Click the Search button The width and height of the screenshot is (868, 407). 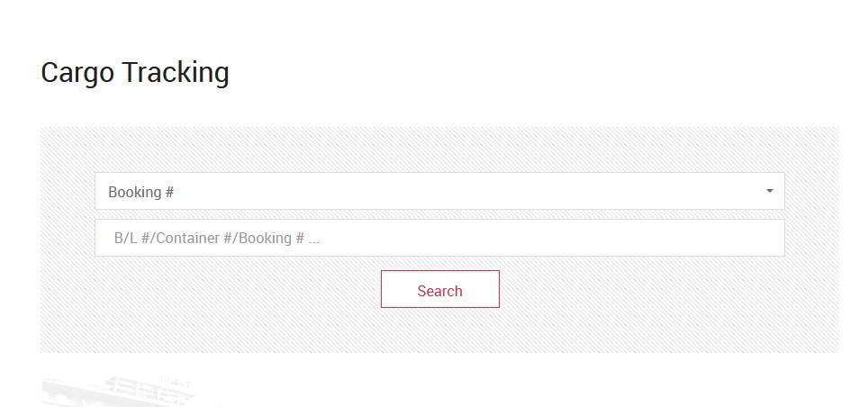click(x=440, y=289)
